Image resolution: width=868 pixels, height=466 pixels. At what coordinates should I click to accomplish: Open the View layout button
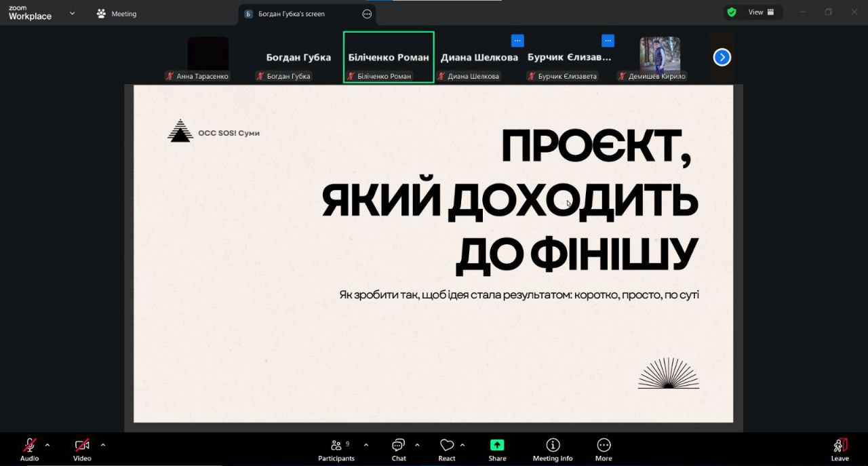(761, 12)
